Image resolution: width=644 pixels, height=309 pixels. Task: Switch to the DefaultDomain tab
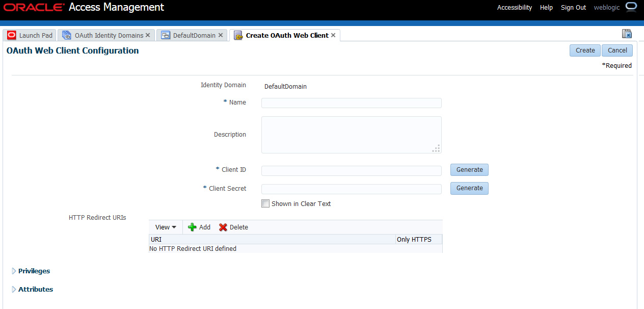192,35
